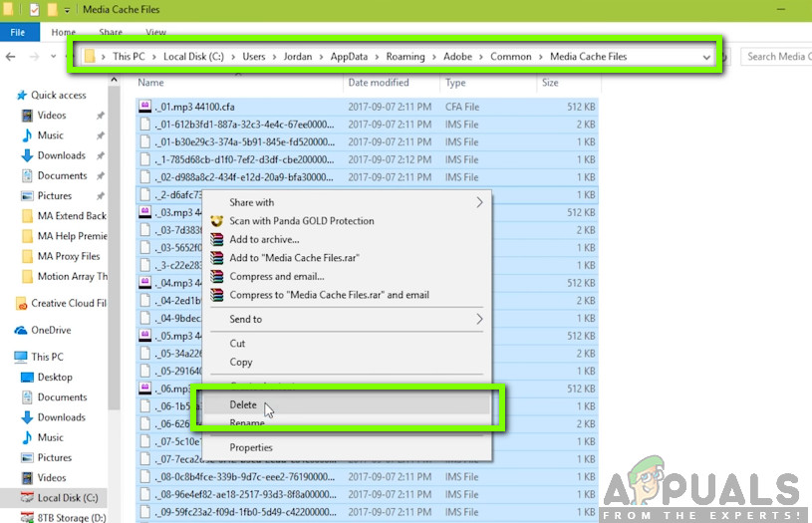Image resolution: width=812 pixels, height=523 pixels.
Task: Open pinned Videos in Quick access
Action: pyautogui.click(x=52, y=116)
